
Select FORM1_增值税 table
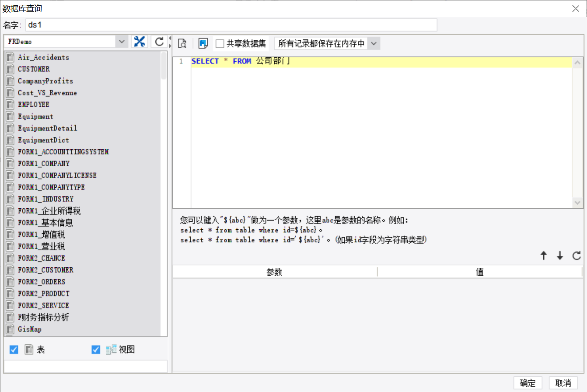click(x=42, y=234)
